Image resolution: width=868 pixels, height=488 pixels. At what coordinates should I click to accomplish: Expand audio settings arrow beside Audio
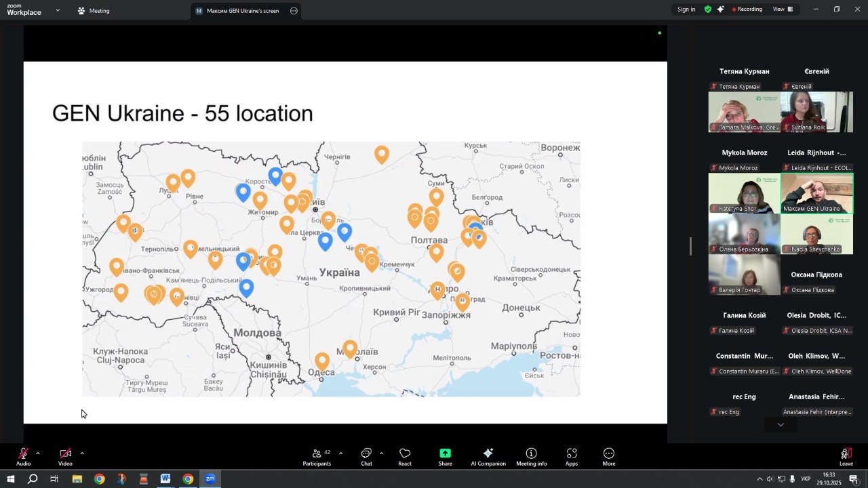pos(38,453)
